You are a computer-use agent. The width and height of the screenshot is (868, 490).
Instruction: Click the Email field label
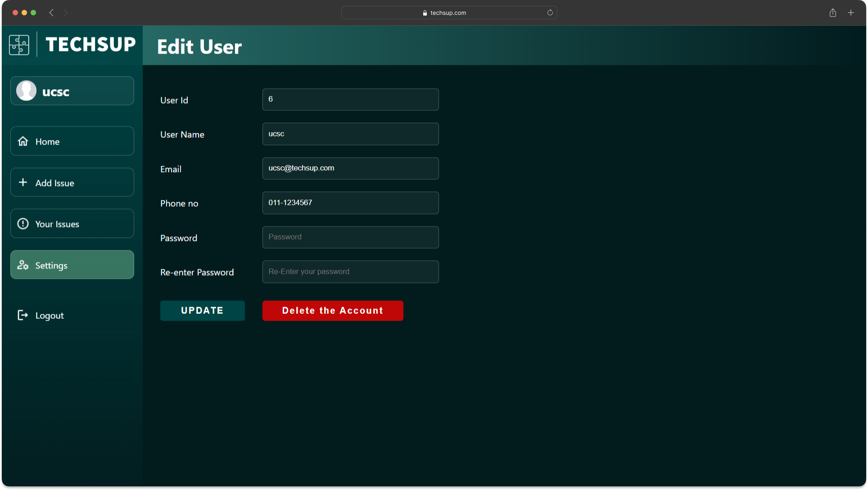(171, 169)
